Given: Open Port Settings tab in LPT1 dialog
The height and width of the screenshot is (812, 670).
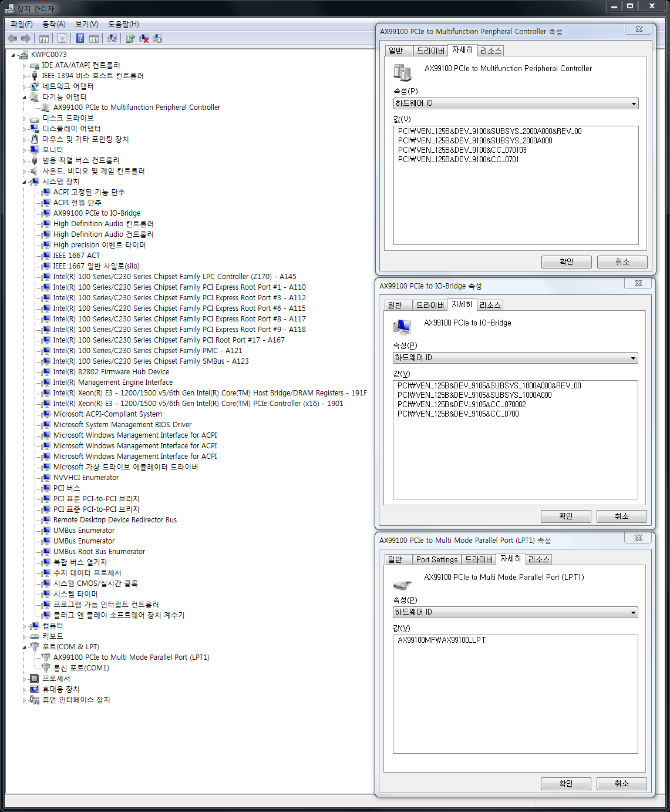Looking at the screenshot, I should [x=437, y=559].
